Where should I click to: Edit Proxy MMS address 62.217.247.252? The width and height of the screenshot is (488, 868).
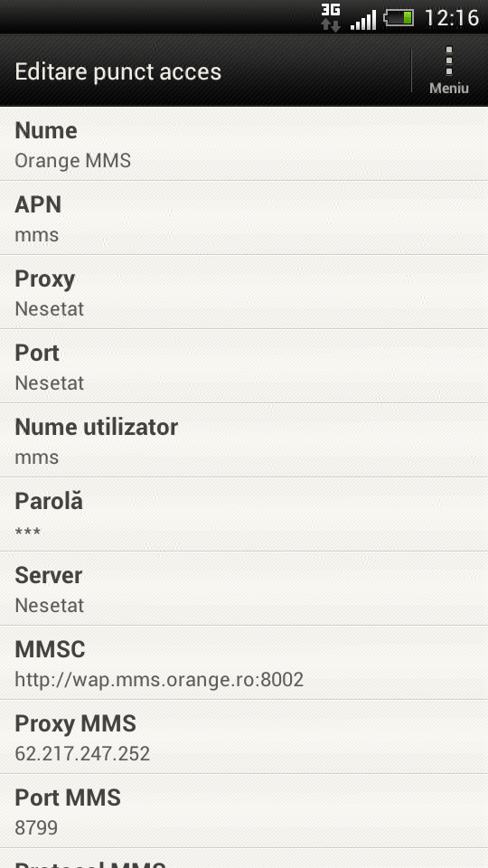244,738
